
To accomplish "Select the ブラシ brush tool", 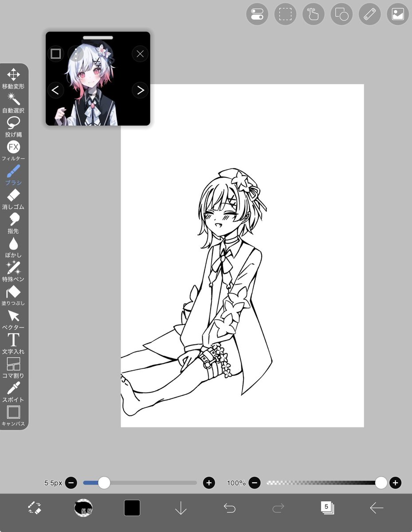I will point(13,175).
